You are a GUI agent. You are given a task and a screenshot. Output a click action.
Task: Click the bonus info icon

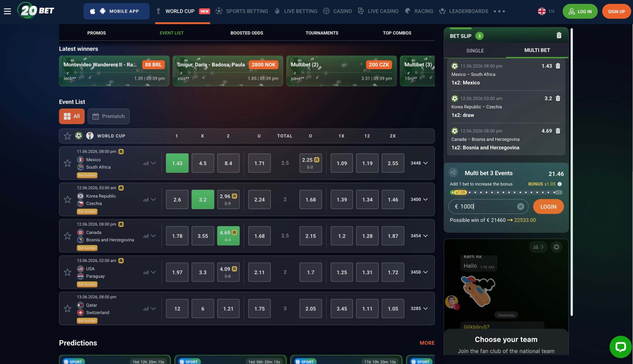[x=560, y=184]
